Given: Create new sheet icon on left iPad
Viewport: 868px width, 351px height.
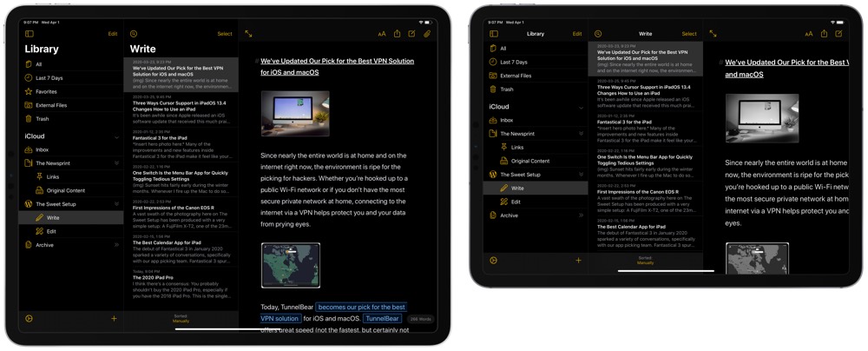Looking at the screenshot, I should point(411,34).
